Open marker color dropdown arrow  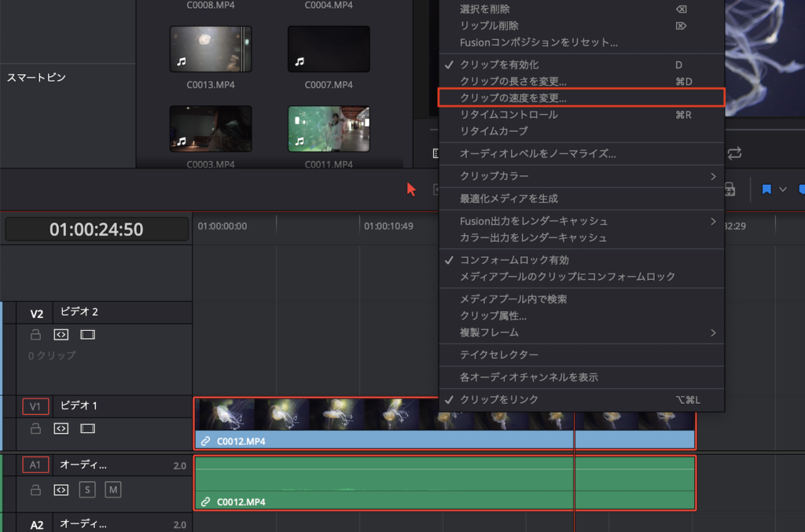(783, 189)
